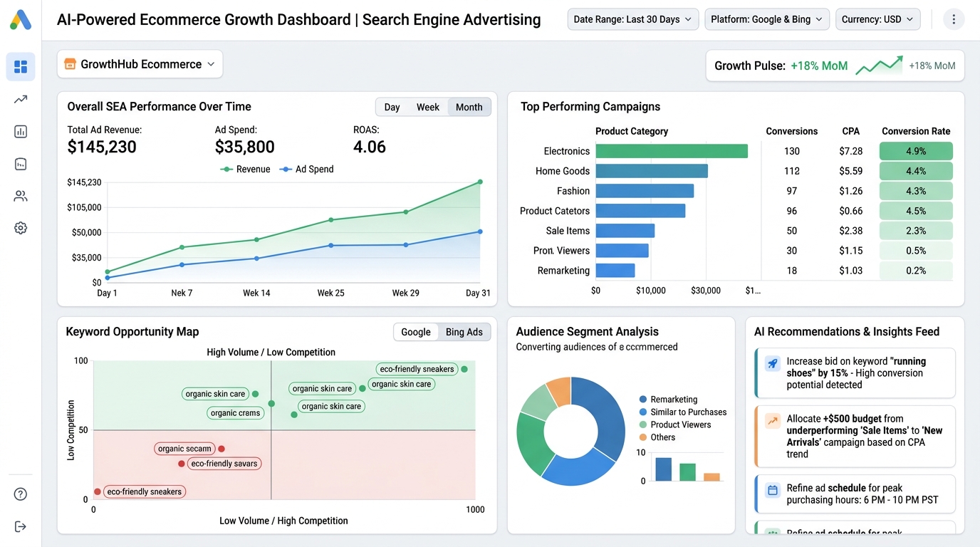Select the Bing Ads tab in Keyword Map
This screenshot has height=547, width=980.
click(464, 332)
